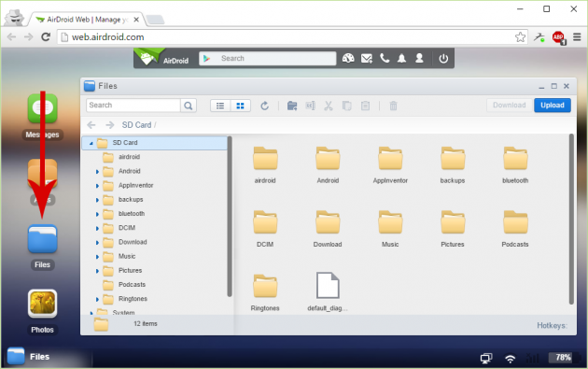This screenshot has height=369, width=588.
Task: Expand the Android tree folder
Action: [97, 172]
